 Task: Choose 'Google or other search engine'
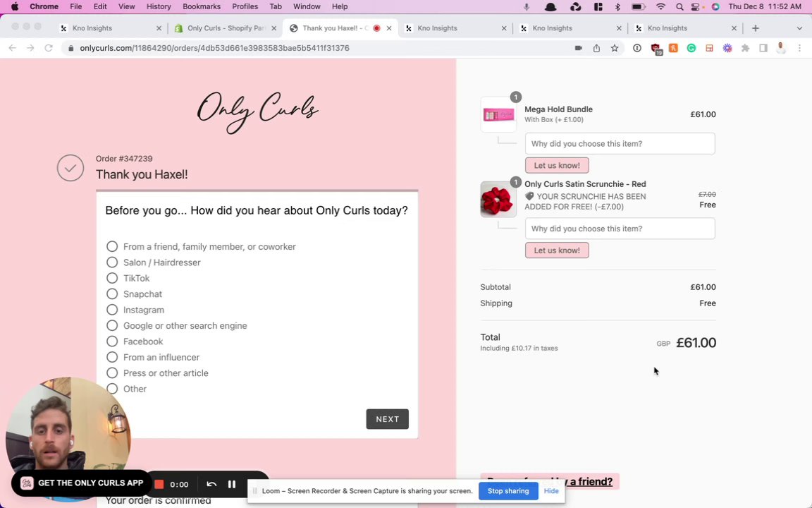(112, 325)
